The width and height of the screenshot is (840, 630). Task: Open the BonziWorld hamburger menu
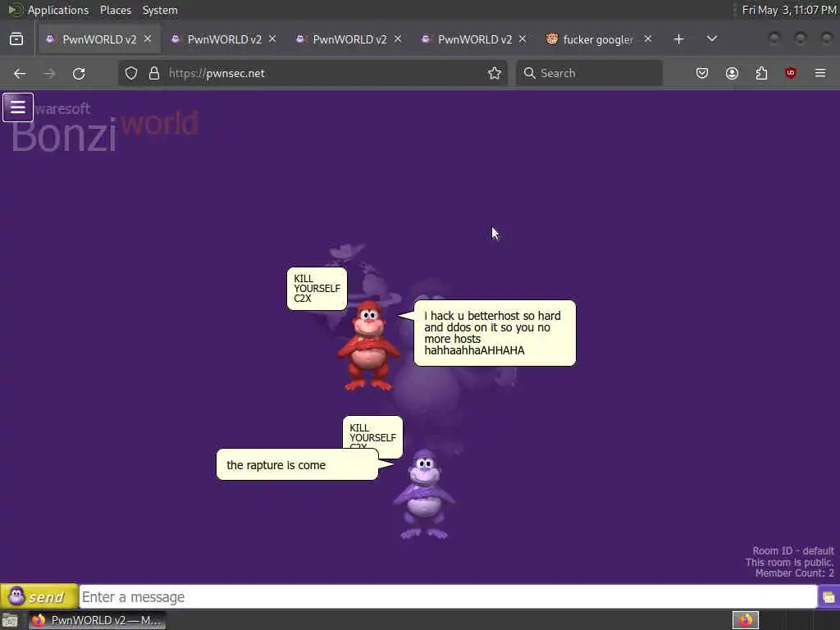pyautogui.click(x=18, y=107)
